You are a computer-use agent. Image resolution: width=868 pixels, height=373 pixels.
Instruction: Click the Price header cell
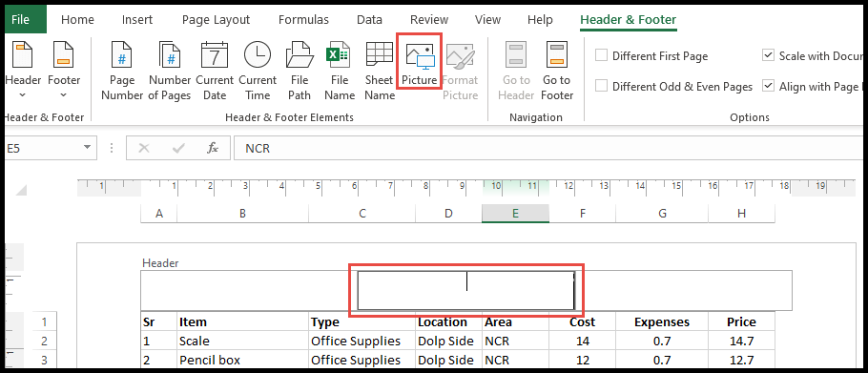point(742,322)
